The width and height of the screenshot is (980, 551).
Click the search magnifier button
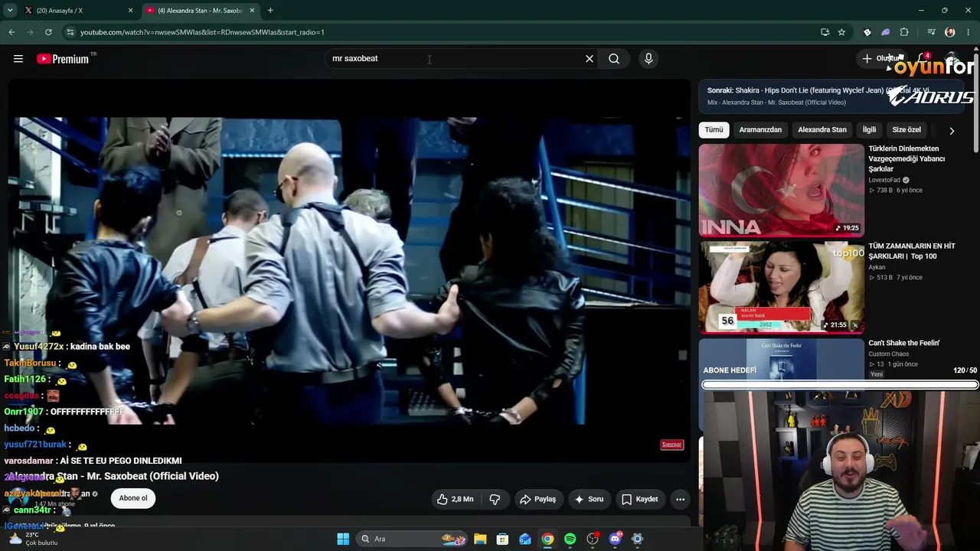click(x=614, y=59)
